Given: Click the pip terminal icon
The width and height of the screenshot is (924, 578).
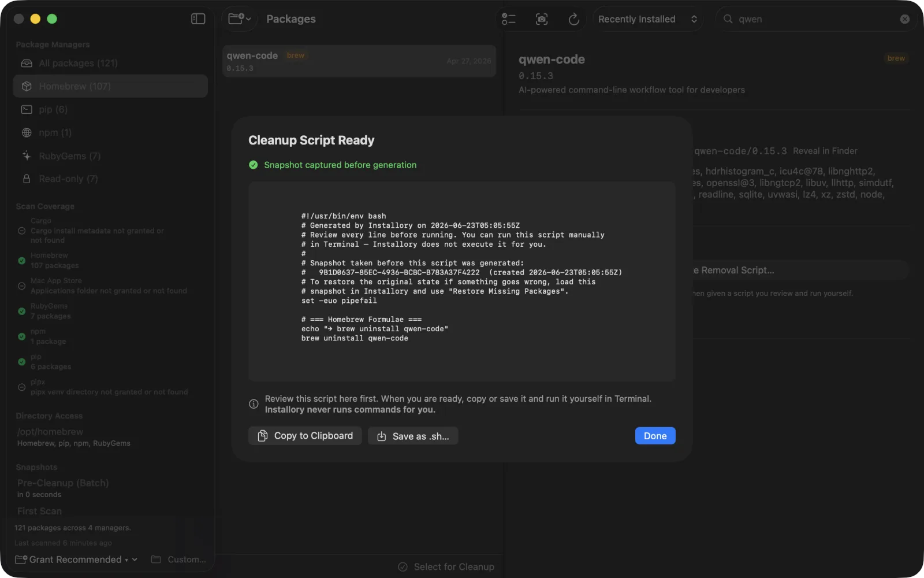Looking at the screenshot, I should click(x=27, y=109).
